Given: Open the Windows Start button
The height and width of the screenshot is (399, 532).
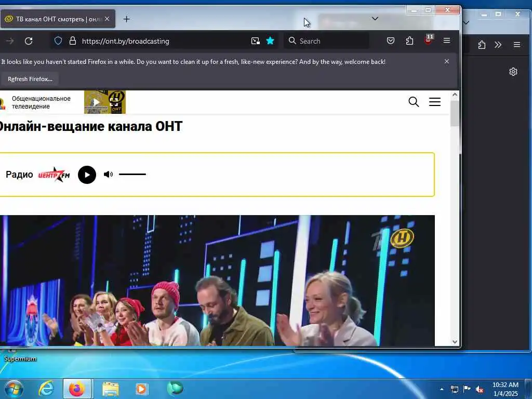Looking at the screenshot, I should tap(14, 389).
